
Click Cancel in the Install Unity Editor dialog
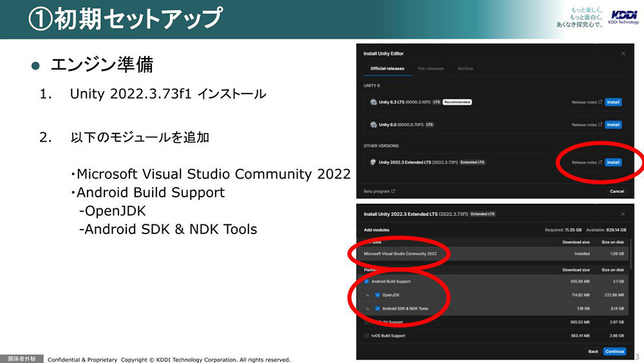pyautogui.click(x=616, y=191)
